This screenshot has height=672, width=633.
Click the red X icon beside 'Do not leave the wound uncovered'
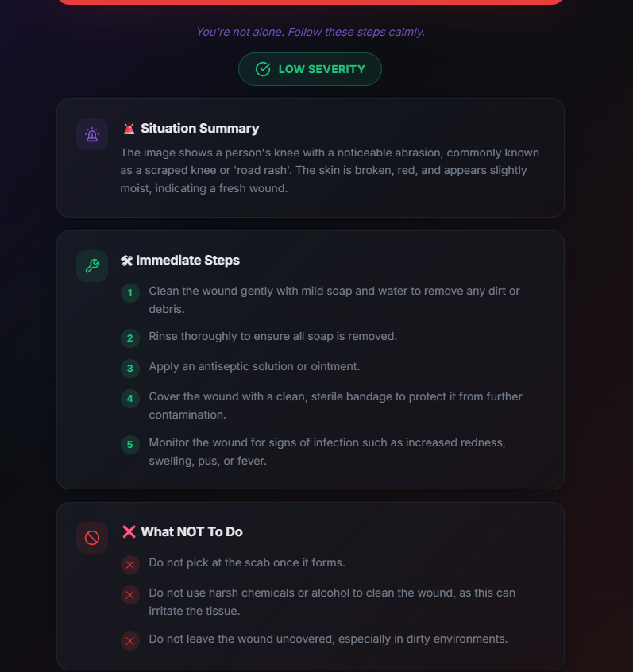click(x=130, y=641)
